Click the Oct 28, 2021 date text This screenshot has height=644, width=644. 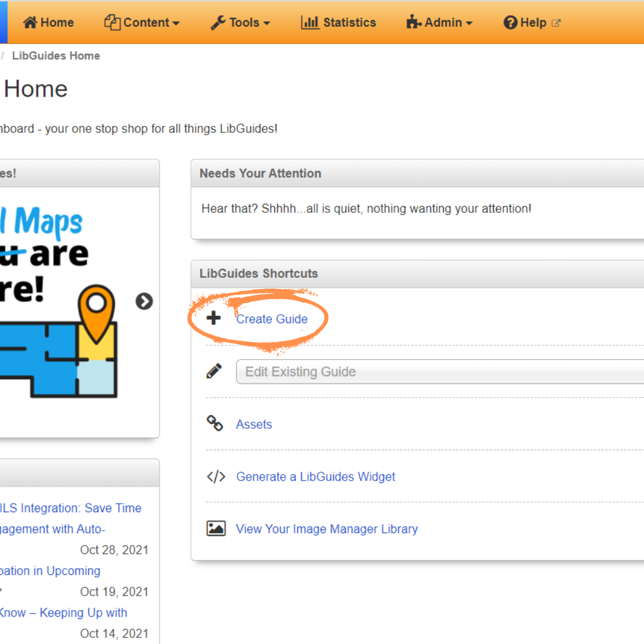(114, 550)
